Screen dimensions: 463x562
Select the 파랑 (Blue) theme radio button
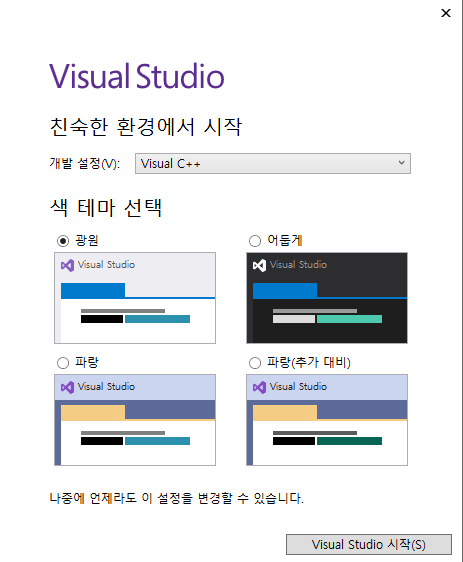[63, 363]
